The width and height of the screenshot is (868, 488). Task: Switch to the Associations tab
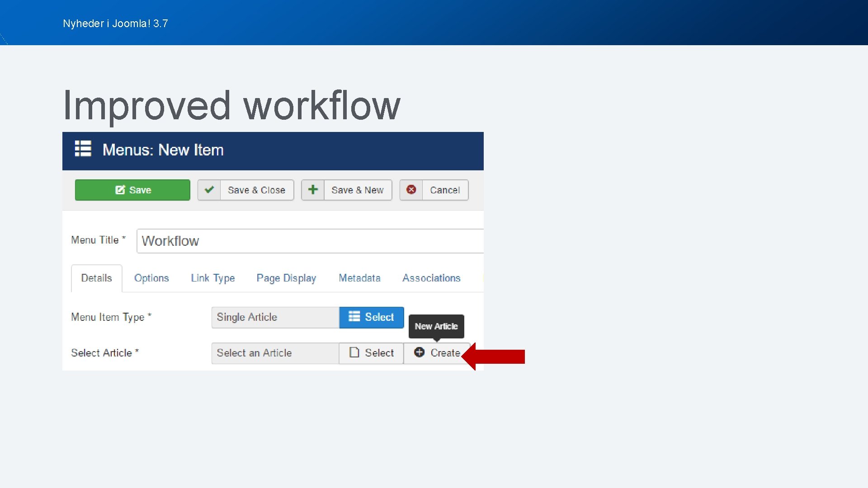pyautogui.click(x=431, y=278)
